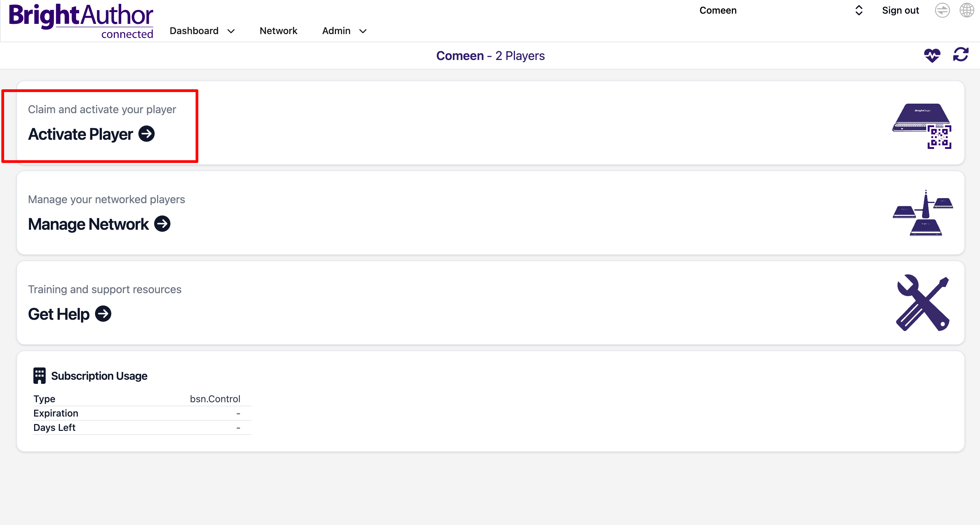Click the Subscription Usage heading
The height and width of the screenshot is (527, 980).
tap(99, 376)
